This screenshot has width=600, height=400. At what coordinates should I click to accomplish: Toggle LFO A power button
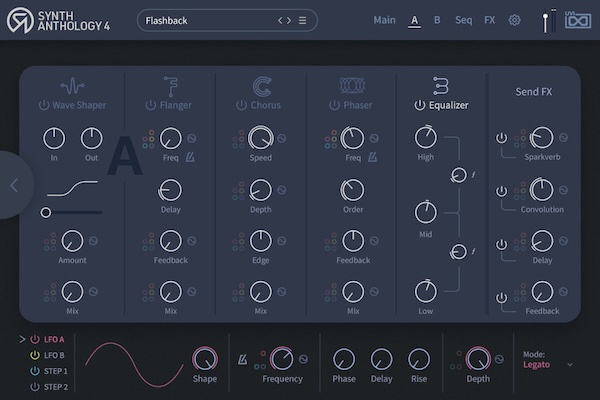35,339
